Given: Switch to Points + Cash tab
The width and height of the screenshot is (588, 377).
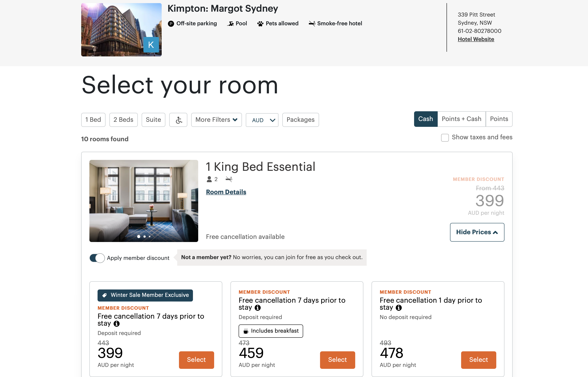Looking at the screenshot, I should click(x=461, y=119).
